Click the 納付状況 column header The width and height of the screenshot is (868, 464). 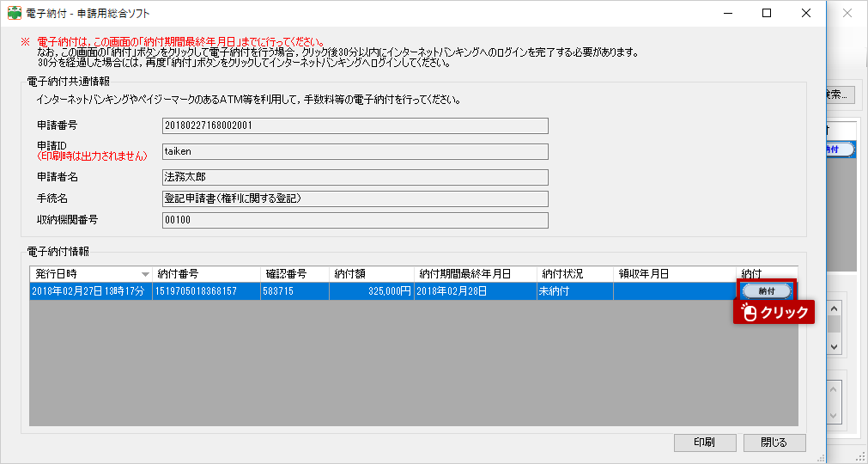click(575, 274)
